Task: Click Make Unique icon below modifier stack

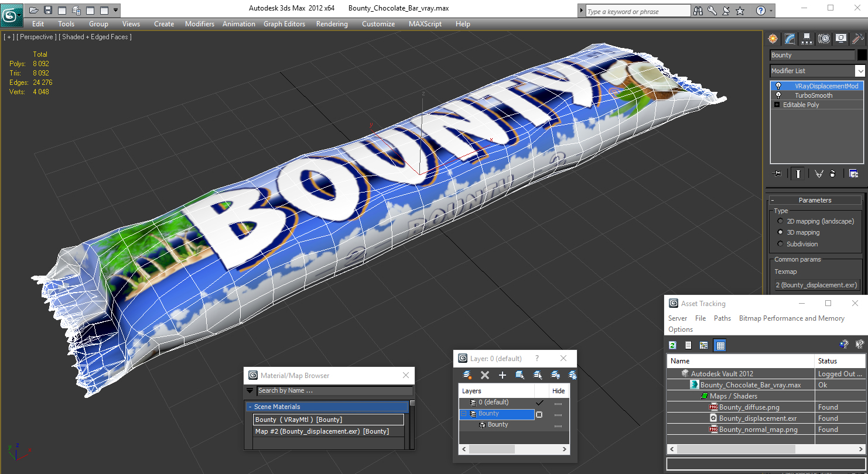Action: click(819, 174)
